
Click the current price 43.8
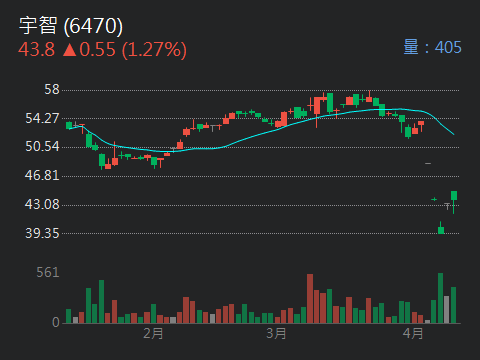[x=36, y=49]
